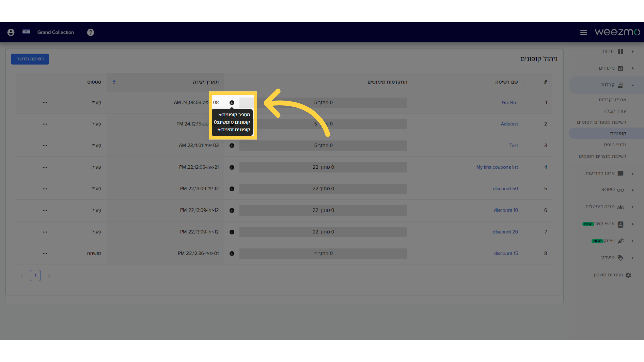Click the weezmo logo
644x362 pixels.
click(618, 32)
